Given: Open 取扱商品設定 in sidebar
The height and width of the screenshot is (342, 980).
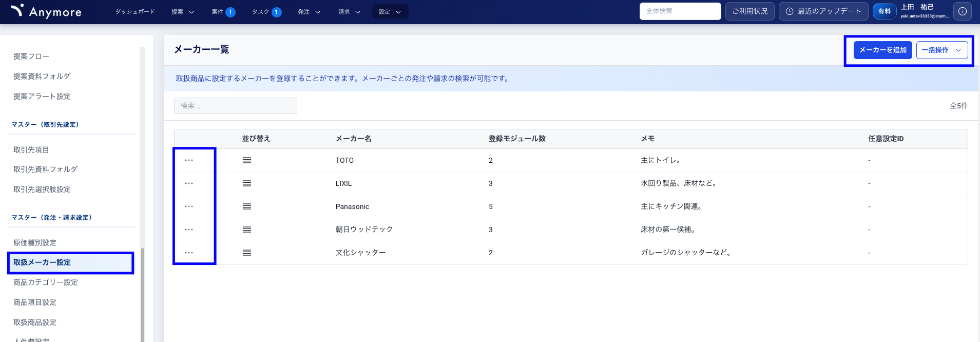Looking at the screenshot, I should pyautogui.click(x=35, y=322).
